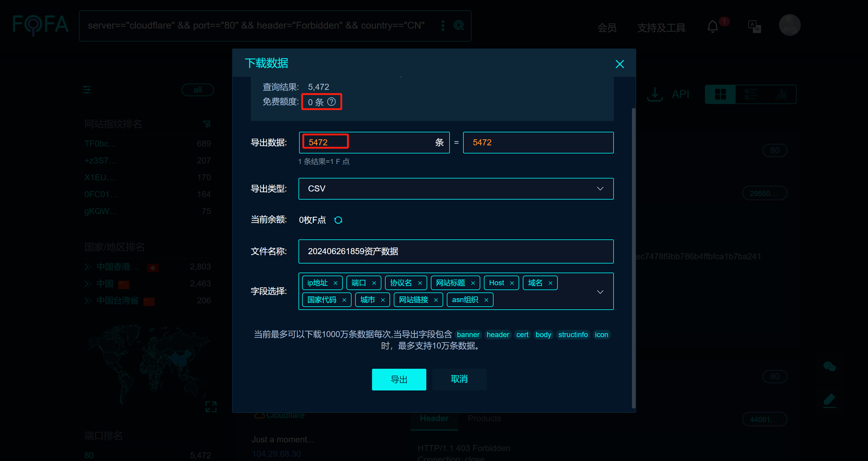
Task: Click the 文件名称 filename input field
Action: (x=456, y=251)
